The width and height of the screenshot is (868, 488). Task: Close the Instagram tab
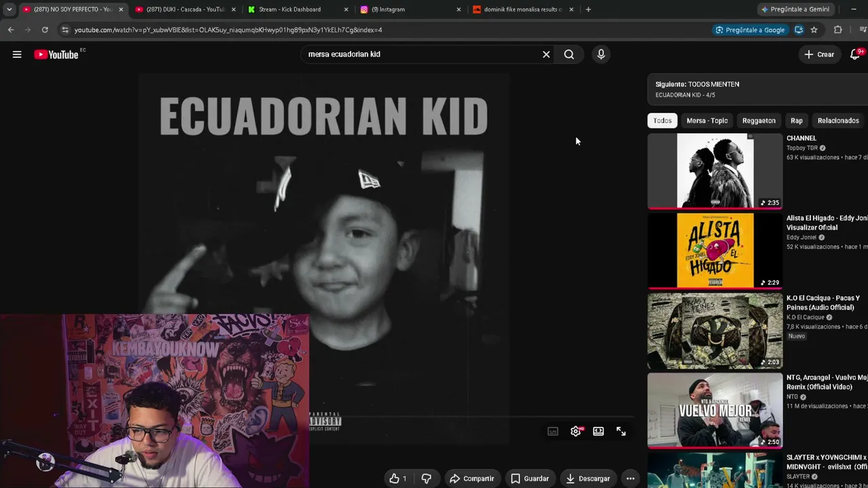pyautogui.click(x=458, y=9)
